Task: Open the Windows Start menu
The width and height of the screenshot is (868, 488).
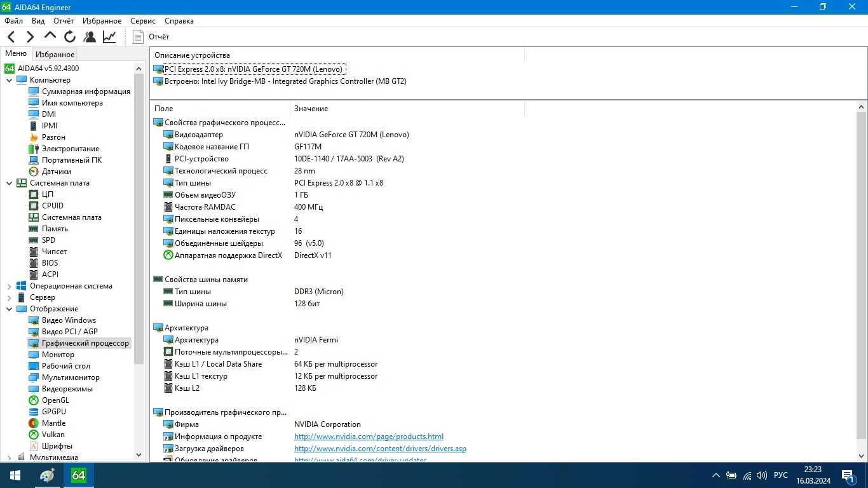Action: (15, 475)
